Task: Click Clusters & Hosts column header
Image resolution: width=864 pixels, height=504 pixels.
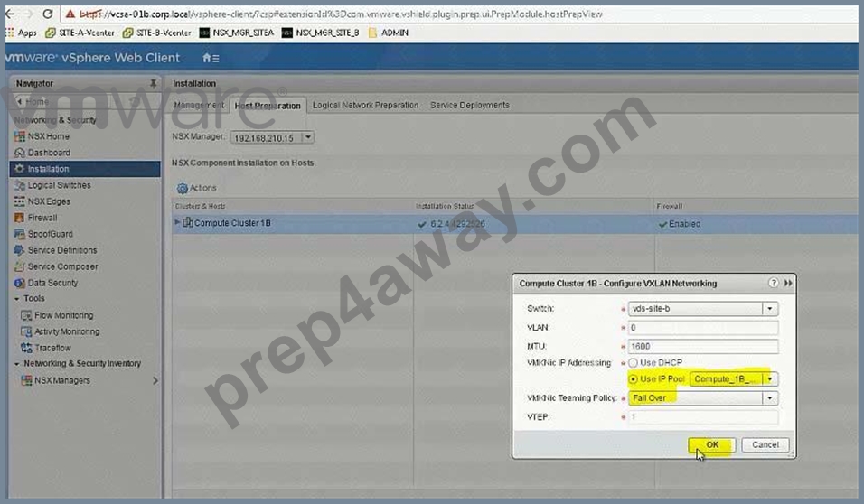Action: click(x=200, y=206)
